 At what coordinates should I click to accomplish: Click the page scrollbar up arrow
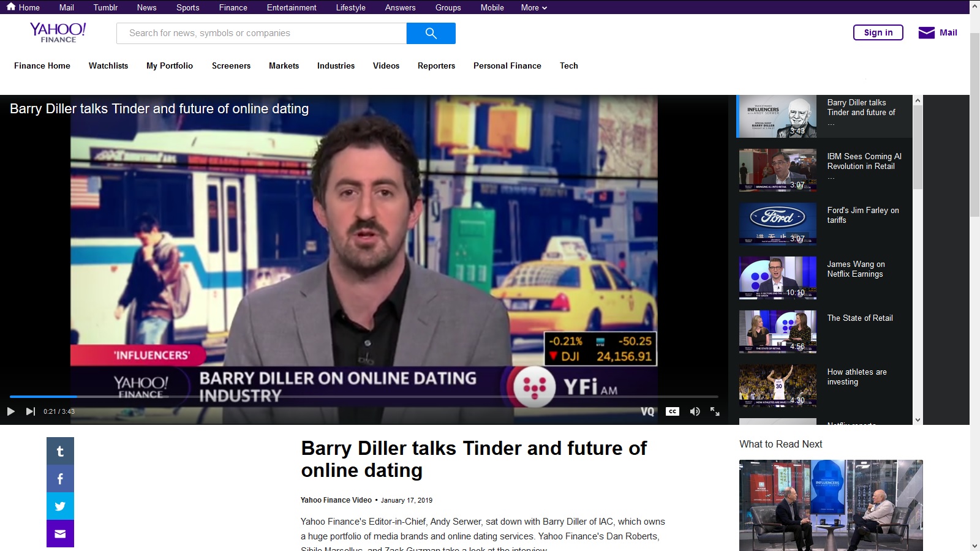pos(974,6)
